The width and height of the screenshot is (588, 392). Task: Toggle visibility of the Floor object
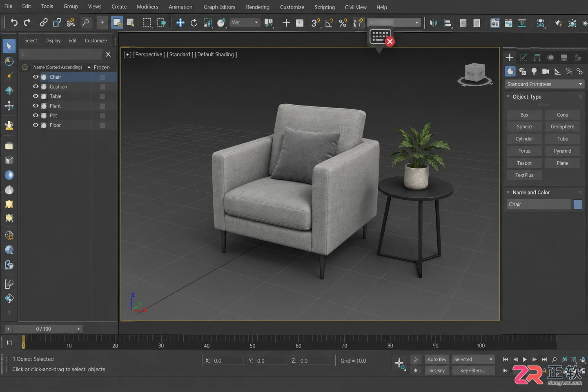pyautogui.click(x=36, y=125)
